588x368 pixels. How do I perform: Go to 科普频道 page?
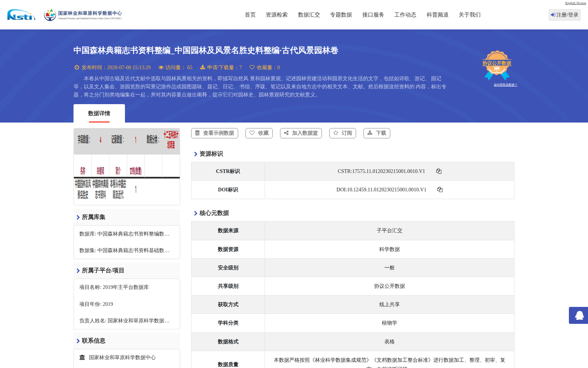438,15
